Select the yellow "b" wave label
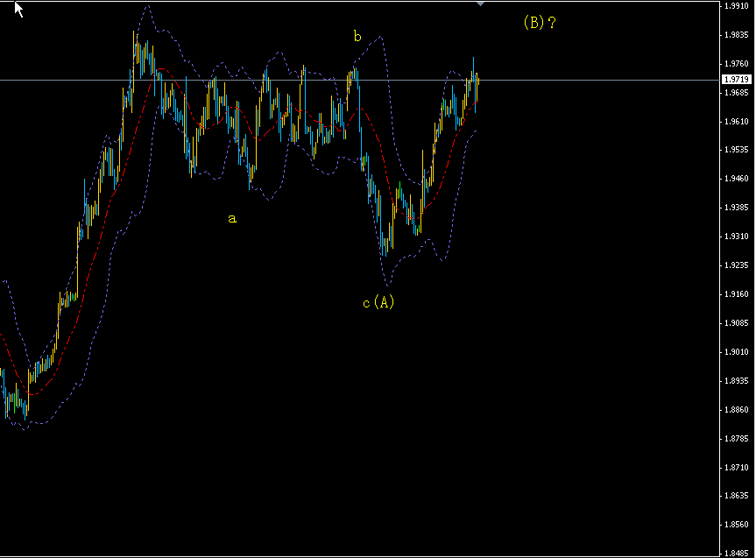Image resolution: width=756 pixels, height=558 pixels. pos(357,36)
